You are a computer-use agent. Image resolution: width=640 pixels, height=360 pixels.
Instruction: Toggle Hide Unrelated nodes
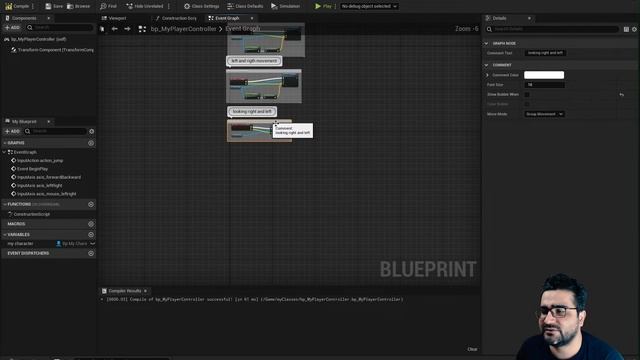[x=145, y=6]
